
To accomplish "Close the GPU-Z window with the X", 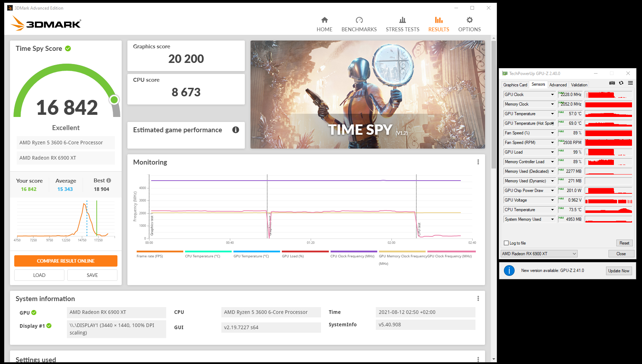I will pyautogui.click(x=628, y=74).
